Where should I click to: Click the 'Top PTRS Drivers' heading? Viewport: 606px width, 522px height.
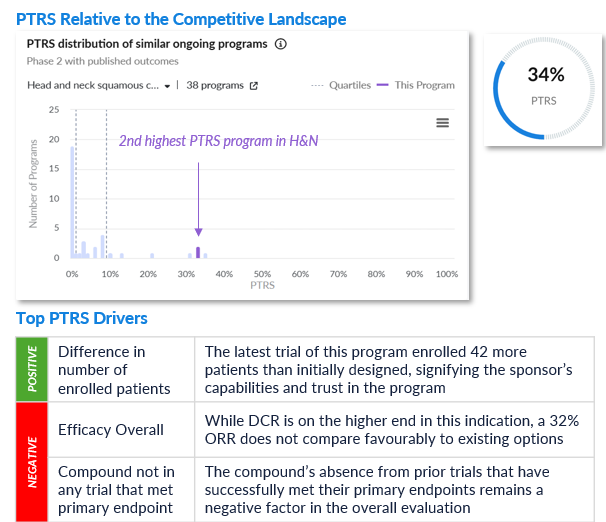(82, 318)
